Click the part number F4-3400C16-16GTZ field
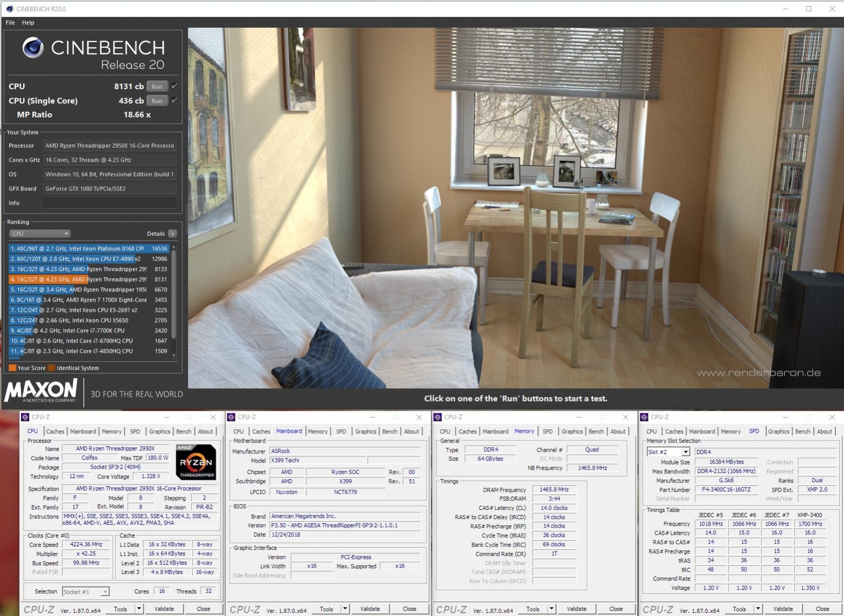This screenshot has width=844, height=616. (x=726, y=490)
